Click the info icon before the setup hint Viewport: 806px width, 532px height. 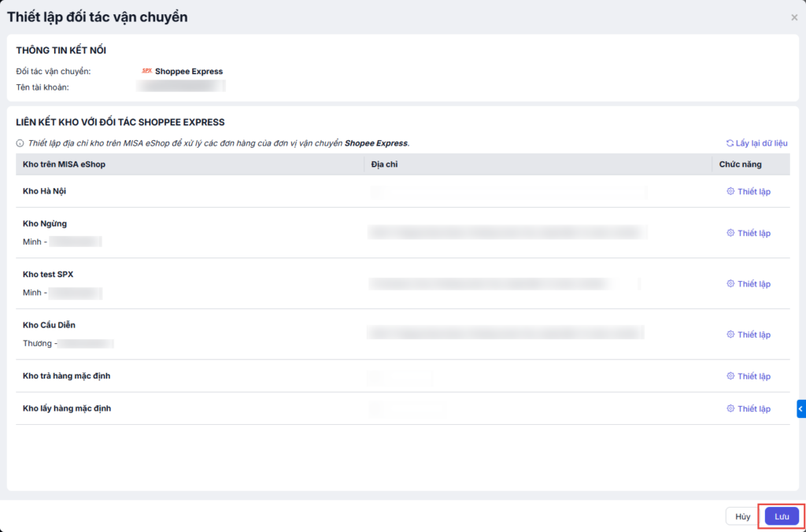click(x=20, y=143)
